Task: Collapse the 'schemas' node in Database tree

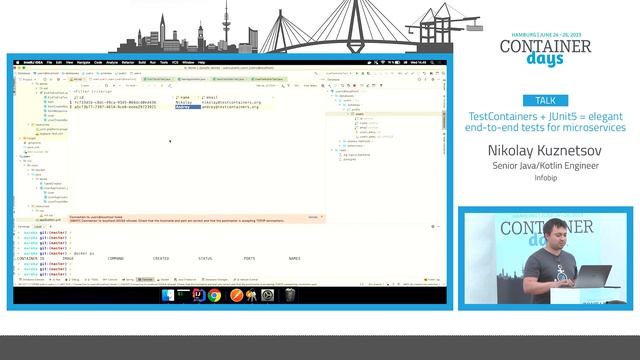Action: (340, 105)
